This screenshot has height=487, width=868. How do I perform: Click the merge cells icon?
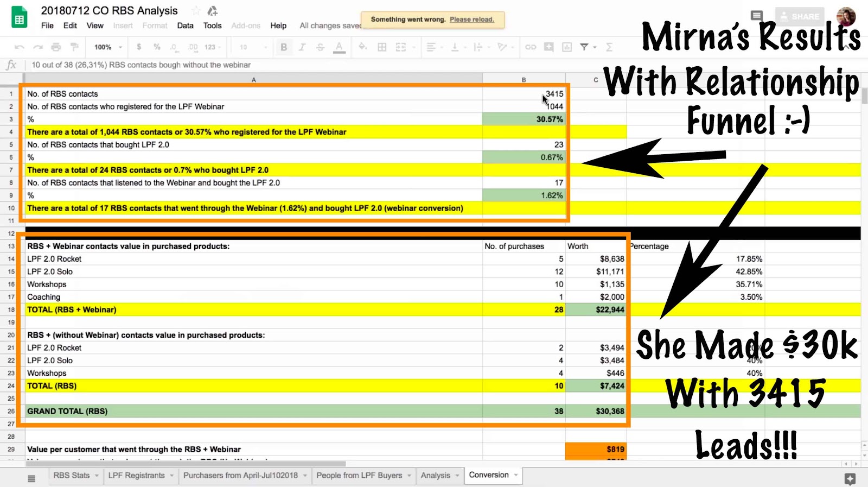pos(401,47)
